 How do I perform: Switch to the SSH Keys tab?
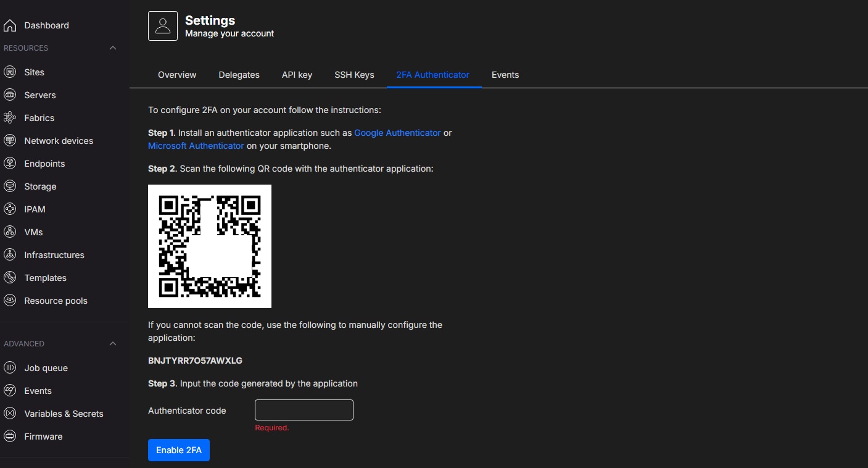(354, 75)
